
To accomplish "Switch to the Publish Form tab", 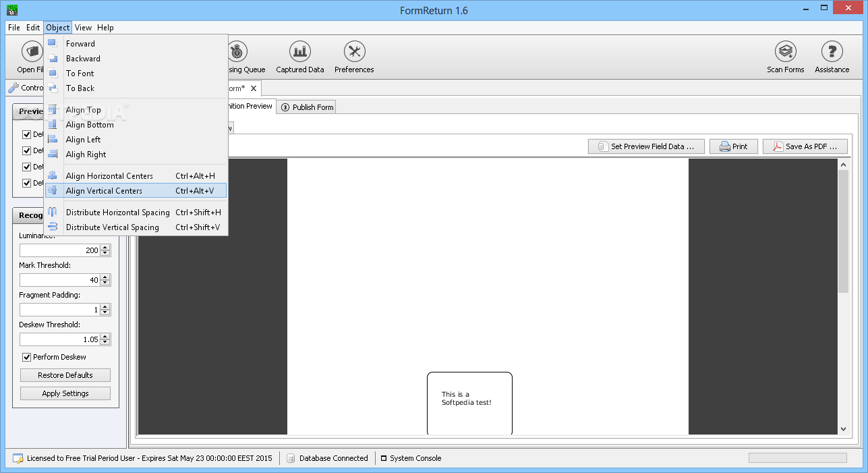I will (x=307, y=107).
